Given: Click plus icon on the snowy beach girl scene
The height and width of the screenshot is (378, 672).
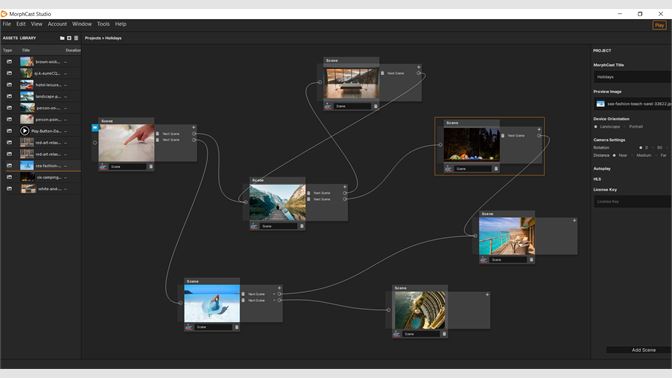Looking at the screenshot, I should click(279, 288).
